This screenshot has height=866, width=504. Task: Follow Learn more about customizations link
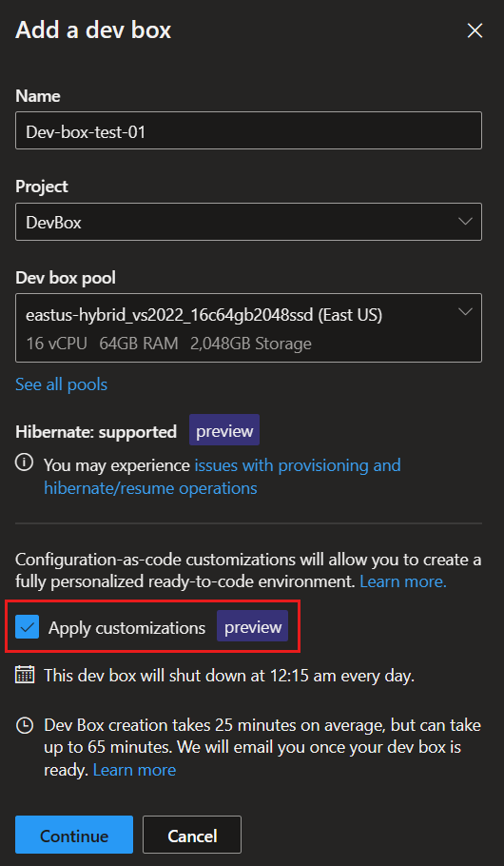point(403,581)
